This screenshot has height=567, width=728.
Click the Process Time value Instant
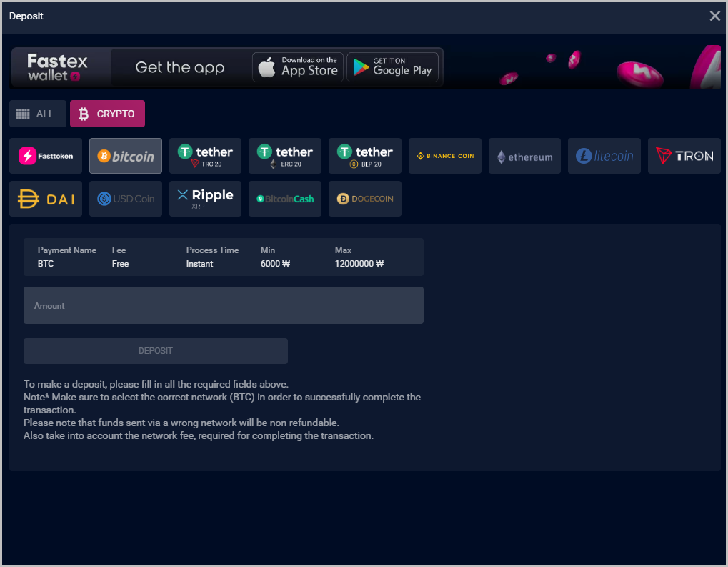pos(199,264)
